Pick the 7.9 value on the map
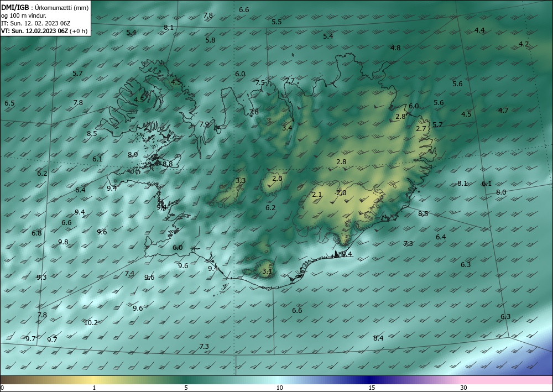The image size is (553, 392). pos(204,124)
